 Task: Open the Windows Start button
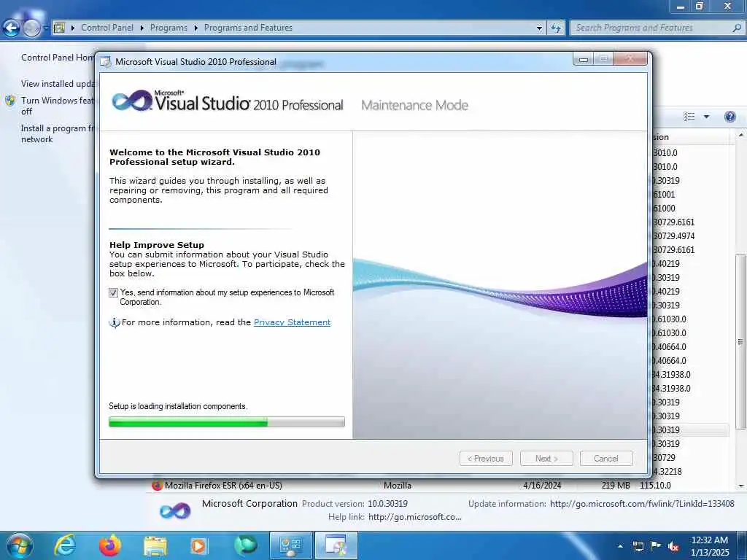[x=19, y=545]
